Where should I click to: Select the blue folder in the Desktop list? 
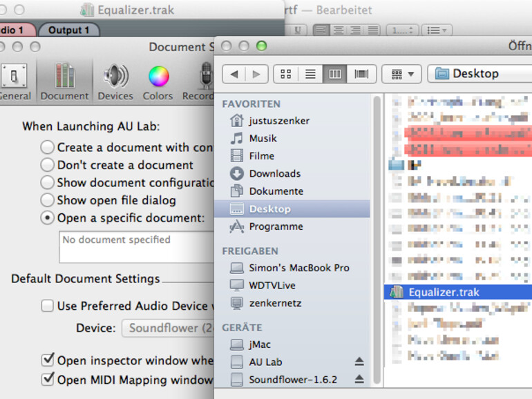396,166
